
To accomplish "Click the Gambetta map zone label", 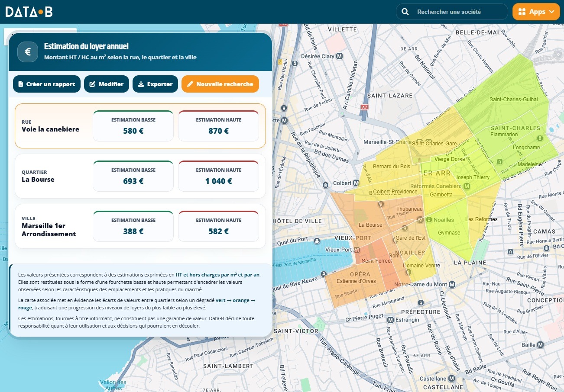I will 441,195.
